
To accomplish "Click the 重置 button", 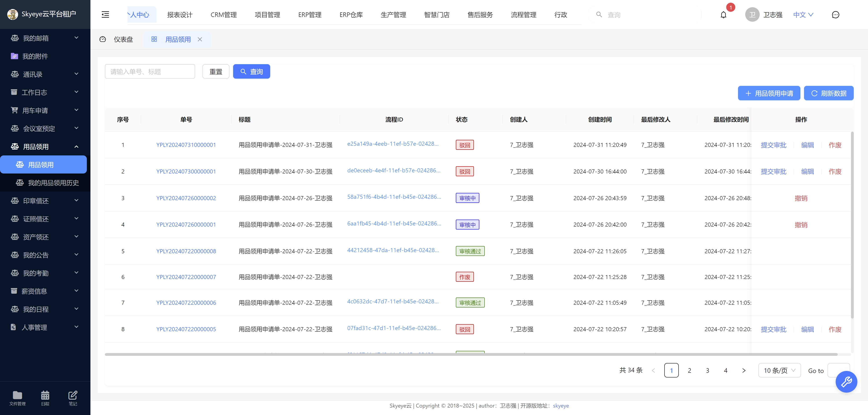I will coord(216,71).
